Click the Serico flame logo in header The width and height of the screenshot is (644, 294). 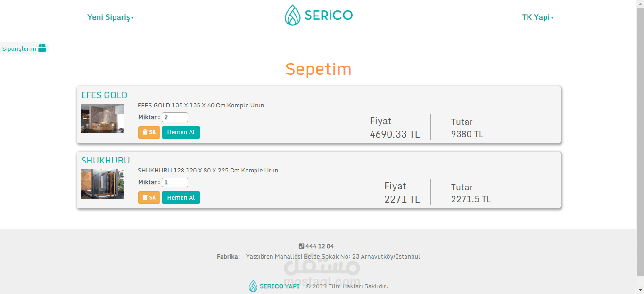[292, 15]
